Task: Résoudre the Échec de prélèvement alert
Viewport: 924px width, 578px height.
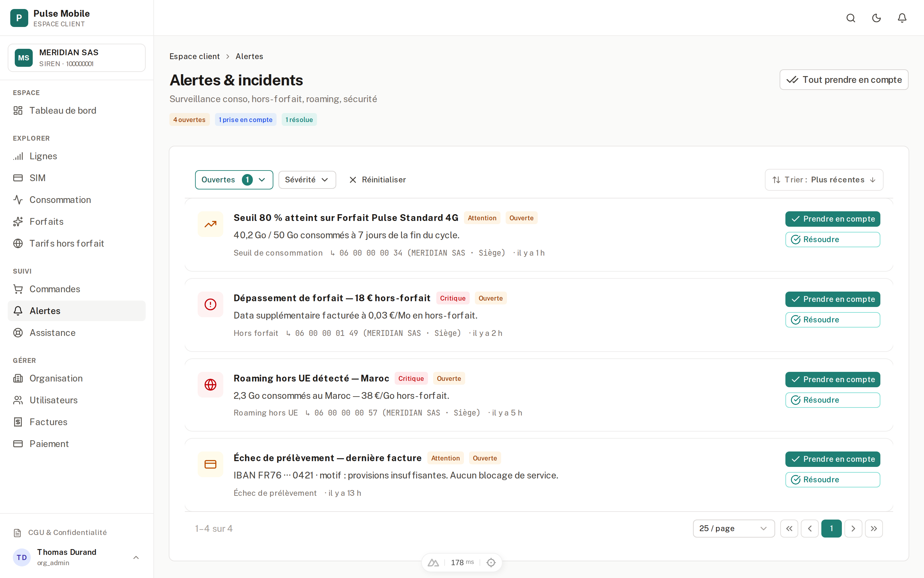Action: click(833, 480)
